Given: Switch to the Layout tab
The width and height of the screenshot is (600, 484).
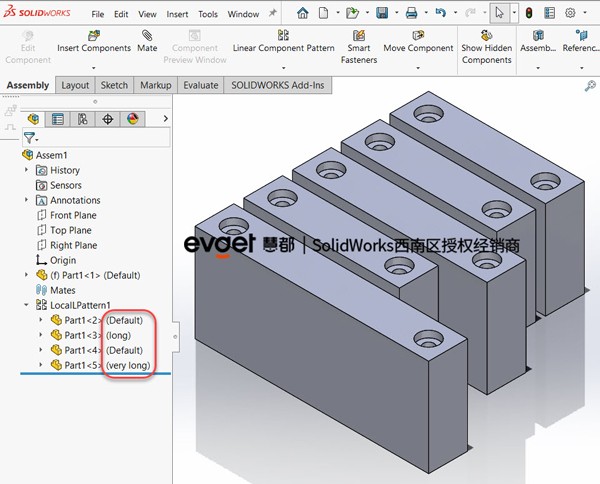Looking at the screenshot, I should [x=75, y=85].
